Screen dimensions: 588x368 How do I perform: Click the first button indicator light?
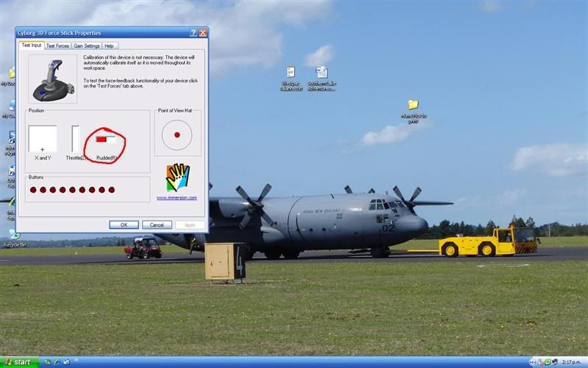(33, 190)
